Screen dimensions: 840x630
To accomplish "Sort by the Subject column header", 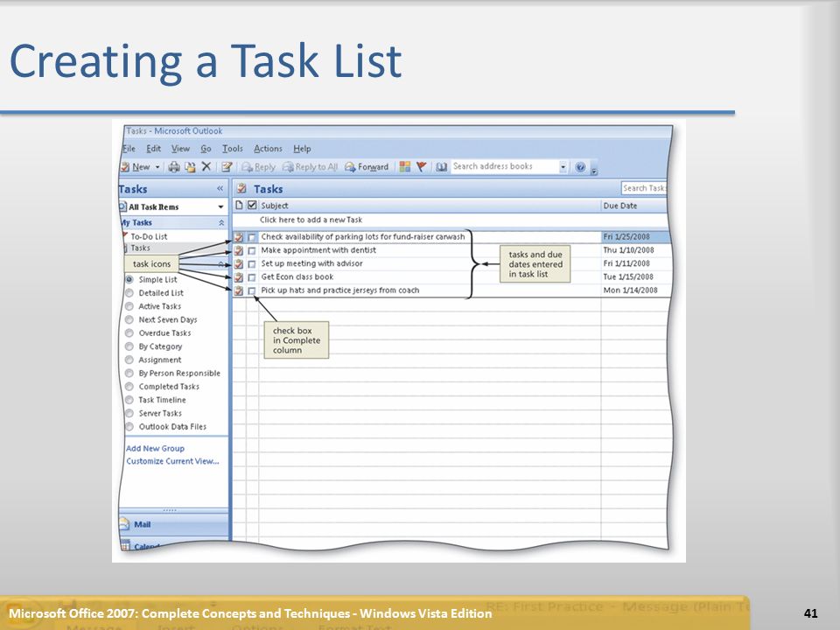I will 430,205.
